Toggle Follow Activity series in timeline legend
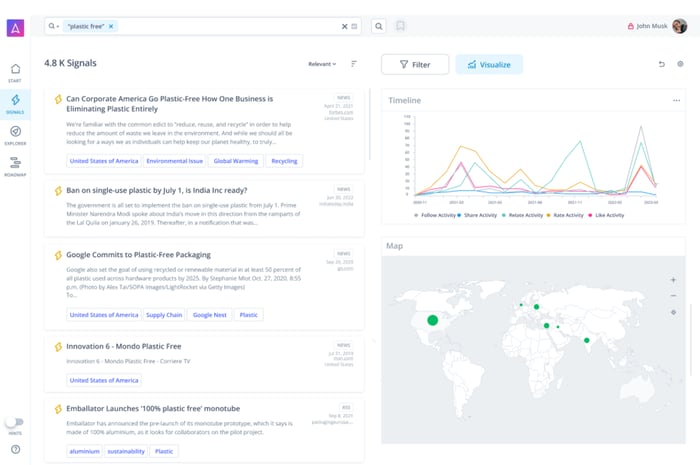 pyautogui.click(x=438, y=215)
